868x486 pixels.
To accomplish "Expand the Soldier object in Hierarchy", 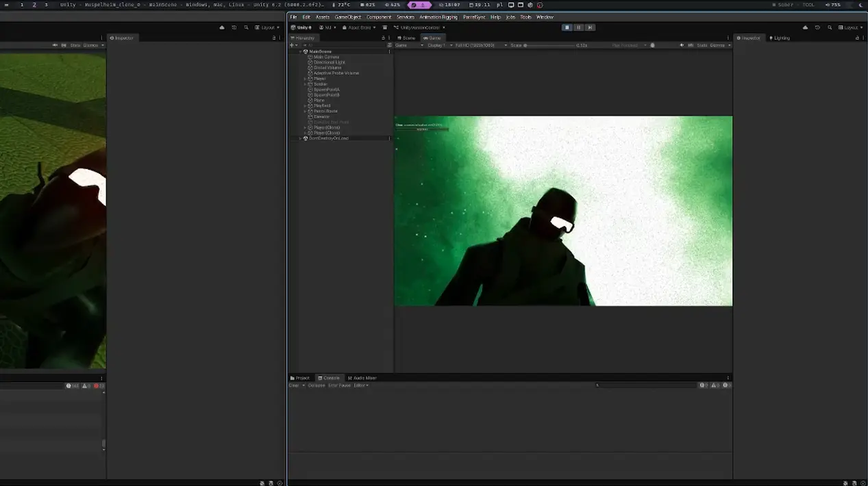I will click(305, 84).
